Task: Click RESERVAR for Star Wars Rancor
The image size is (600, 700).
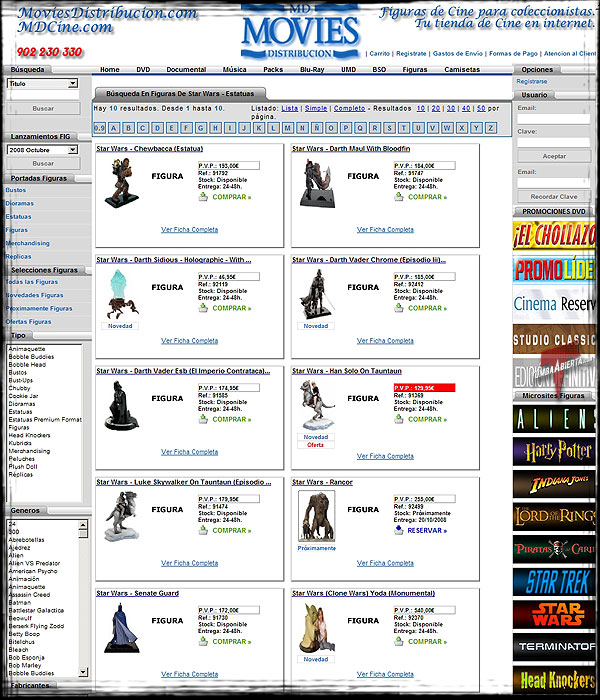Action: pos(427,530)
